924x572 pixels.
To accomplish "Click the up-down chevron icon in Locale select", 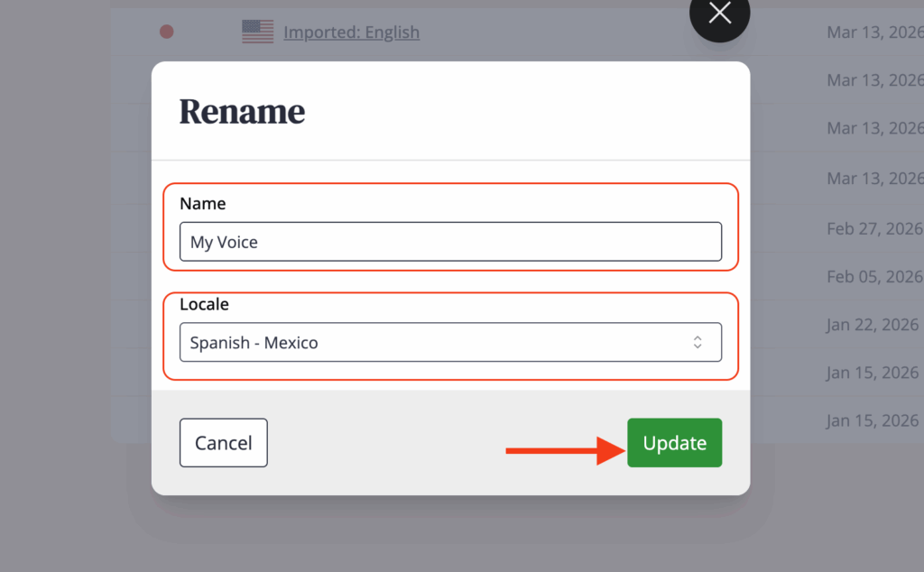I will [x=698, y=343].
